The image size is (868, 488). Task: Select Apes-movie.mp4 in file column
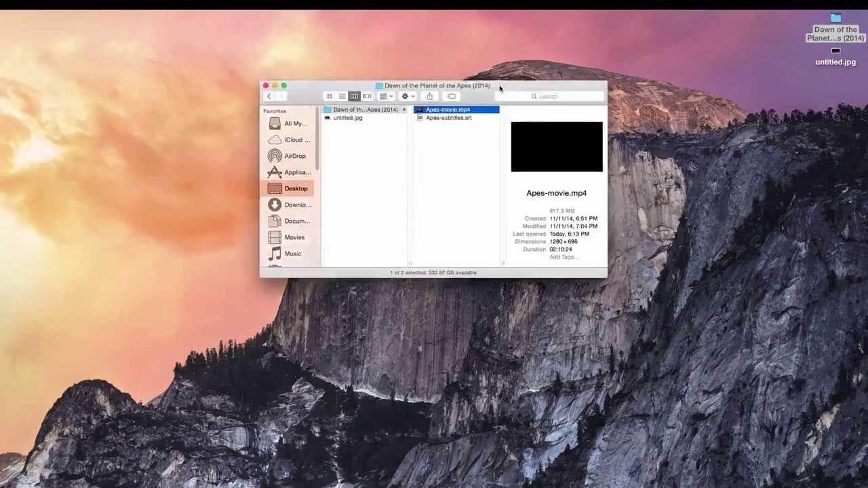[456, 110]
